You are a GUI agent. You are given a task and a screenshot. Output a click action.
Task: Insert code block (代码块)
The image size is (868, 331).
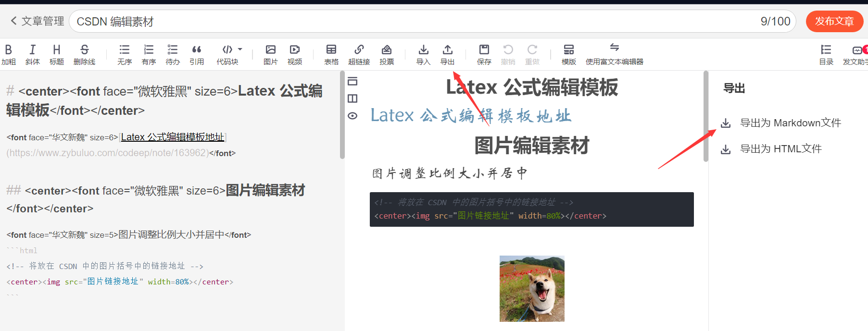[227, 54]
